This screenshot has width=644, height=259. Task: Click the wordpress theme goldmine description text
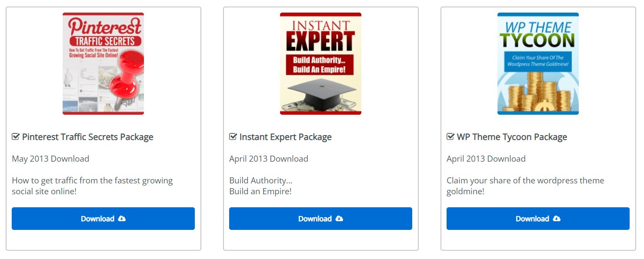coord(525,186)
